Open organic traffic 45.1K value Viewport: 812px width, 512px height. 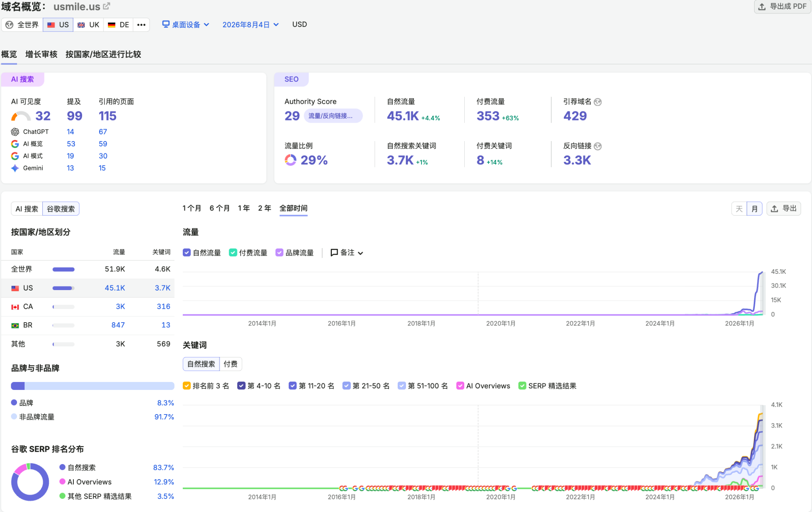pos(403,116)
